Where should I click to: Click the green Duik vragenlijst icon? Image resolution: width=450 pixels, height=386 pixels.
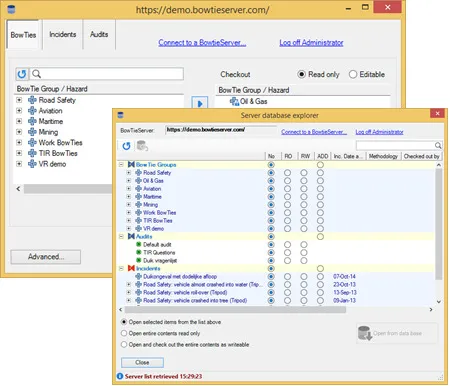point(139,260)
